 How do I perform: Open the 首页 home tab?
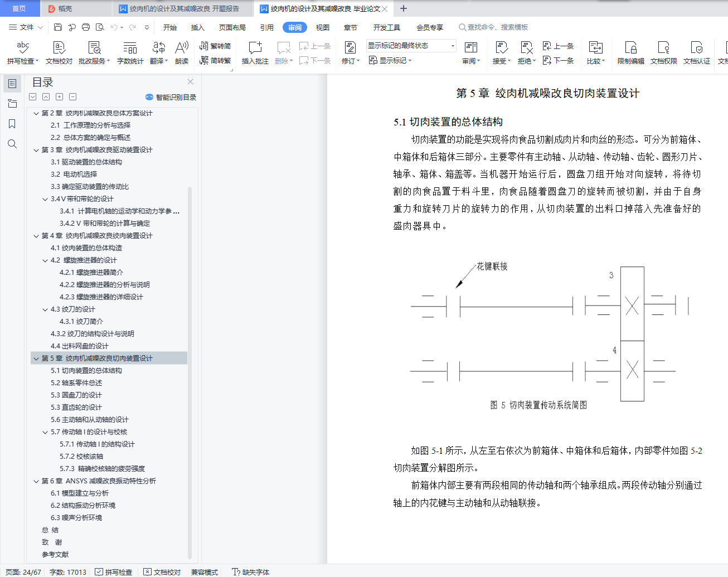[20, 8]
